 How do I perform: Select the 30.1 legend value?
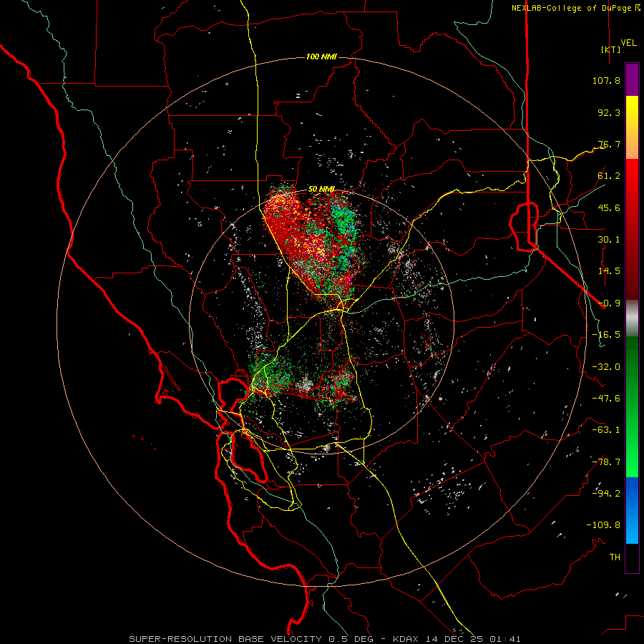609,240
